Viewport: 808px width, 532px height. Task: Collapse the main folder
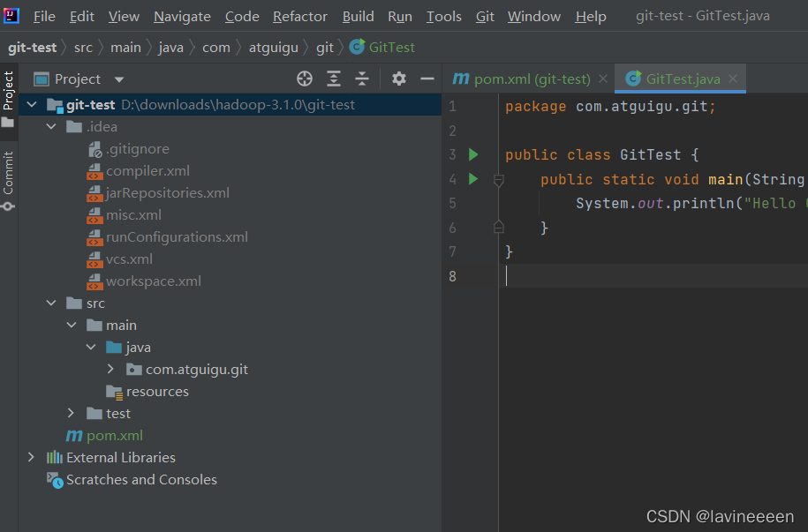pos(72,326)
